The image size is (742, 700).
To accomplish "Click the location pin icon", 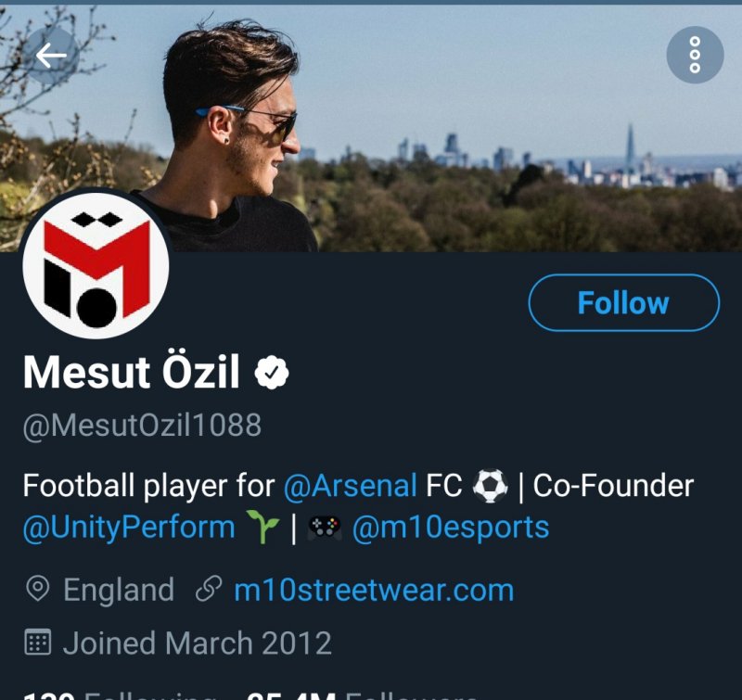I will [38, 590].
